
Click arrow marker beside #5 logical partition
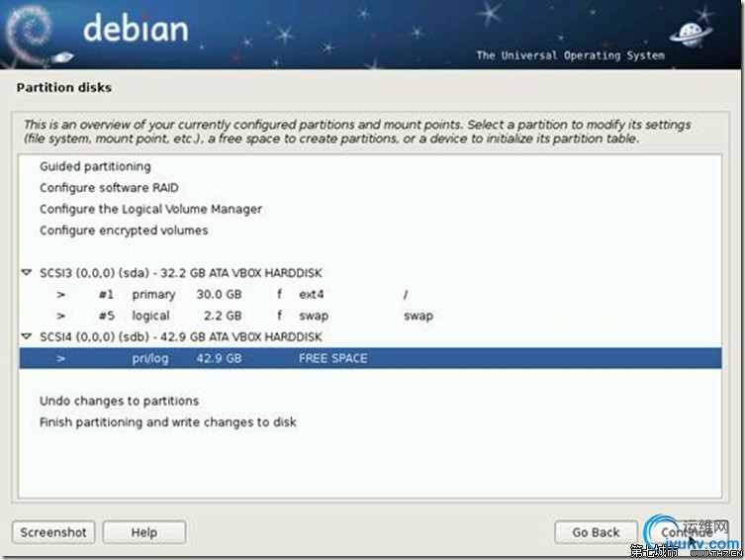click(x=60, y=316)
